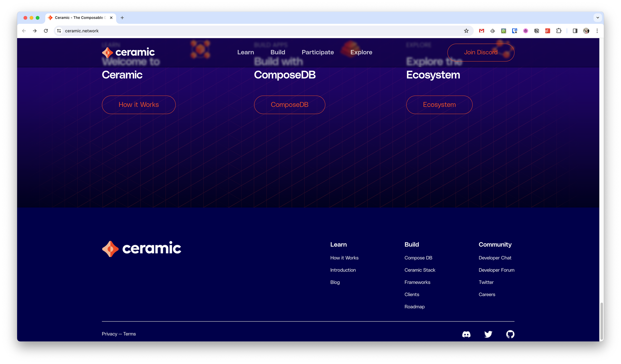The height and width of the screenshot is (364, 621).
Task: Bookmark this page with the star icon
Action: [x=466, y=31]
